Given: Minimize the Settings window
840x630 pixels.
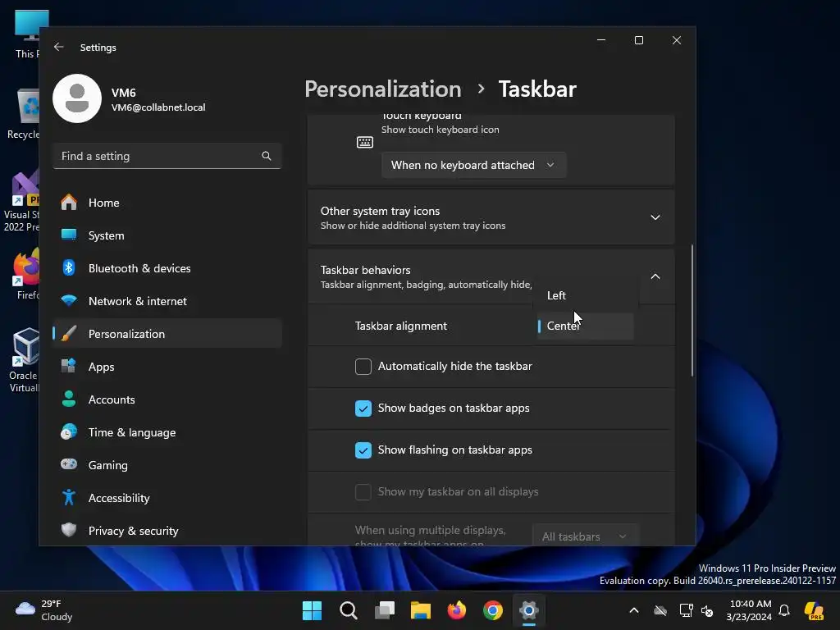Looking at the screenshot, I should pyautogui.click(x=601, y=40).
